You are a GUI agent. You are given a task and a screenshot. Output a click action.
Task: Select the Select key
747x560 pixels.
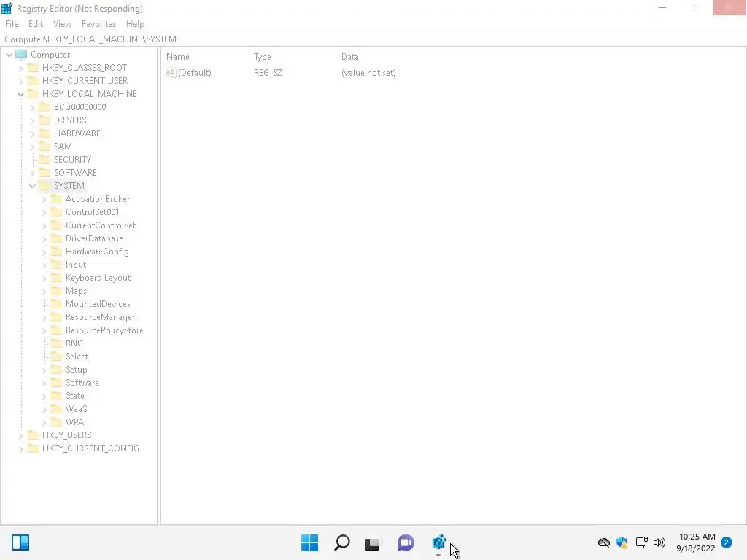[x=77, y=356]
